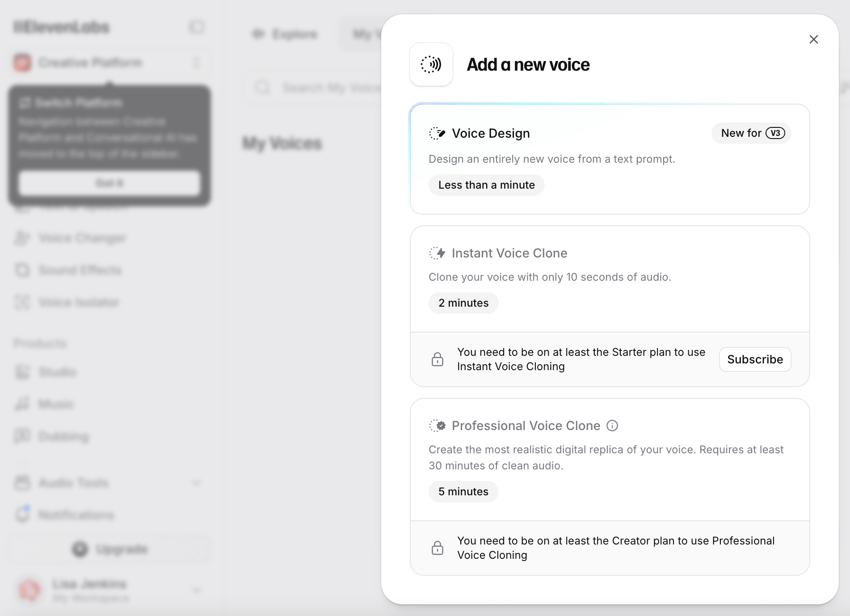Open Sound Effects from the sidebar

(80, 270)
